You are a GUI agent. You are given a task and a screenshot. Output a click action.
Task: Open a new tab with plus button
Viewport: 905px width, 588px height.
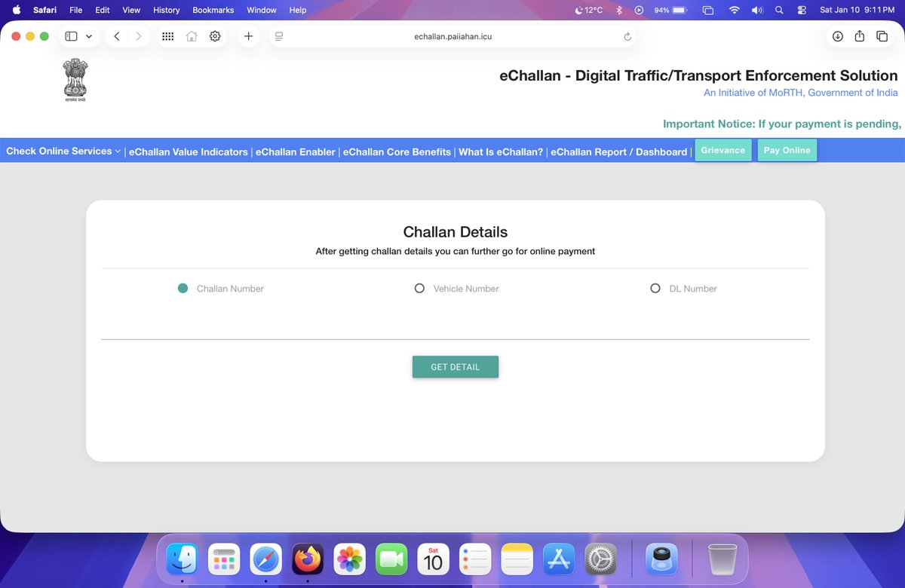248,36
